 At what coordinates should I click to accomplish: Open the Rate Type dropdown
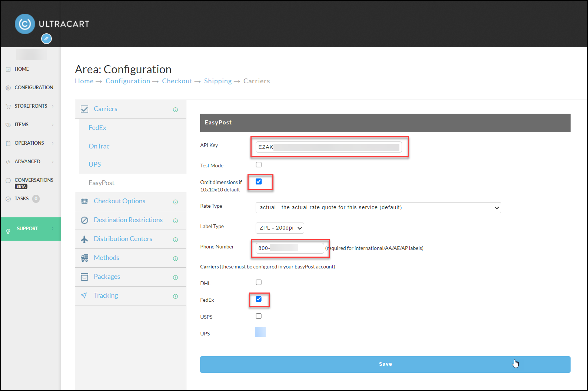(378, 208)
